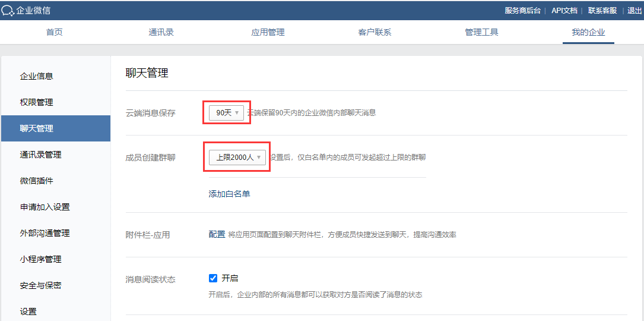The image size is (644, 321).
Task: Select the 我的企业 tab
Action: click(588, 32)
